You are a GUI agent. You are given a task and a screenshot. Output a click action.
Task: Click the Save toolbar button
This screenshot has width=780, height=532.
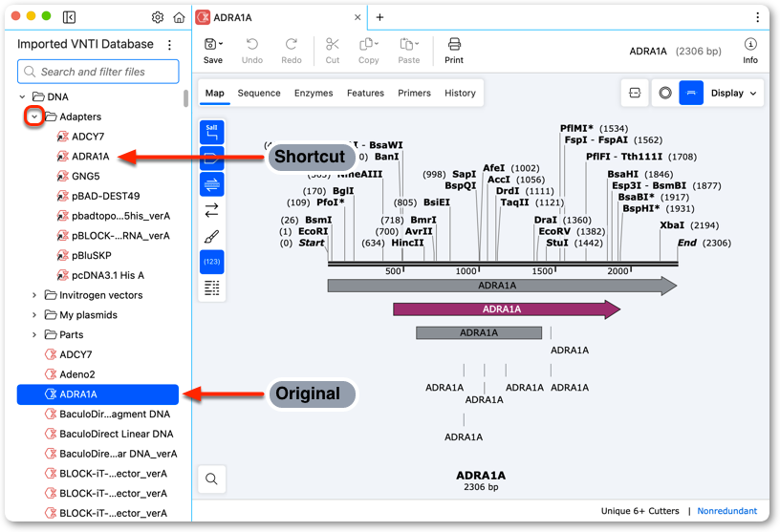[x=213, y=51]
